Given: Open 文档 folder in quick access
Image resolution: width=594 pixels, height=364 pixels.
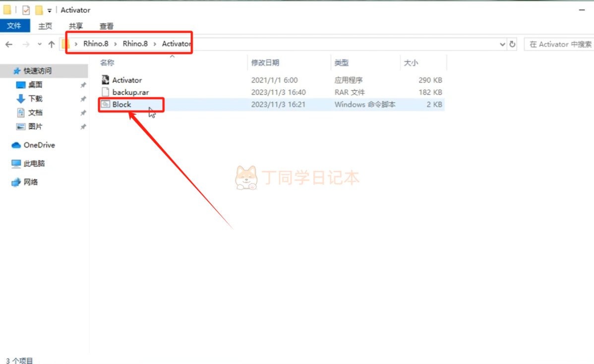Looking at the screenshot, I should coord(35,113).
